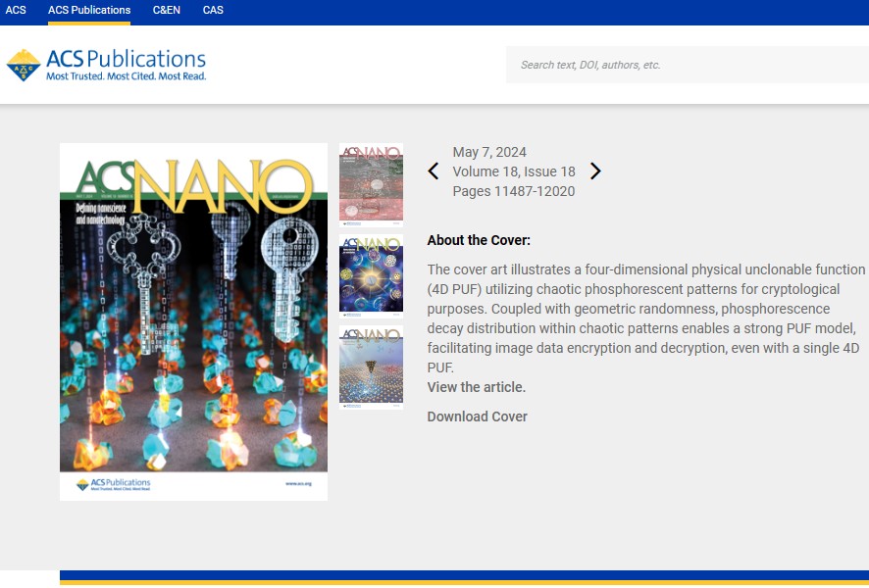Click the View the article link
Viewport: 869px width, 588px height.
click(477, 387)
